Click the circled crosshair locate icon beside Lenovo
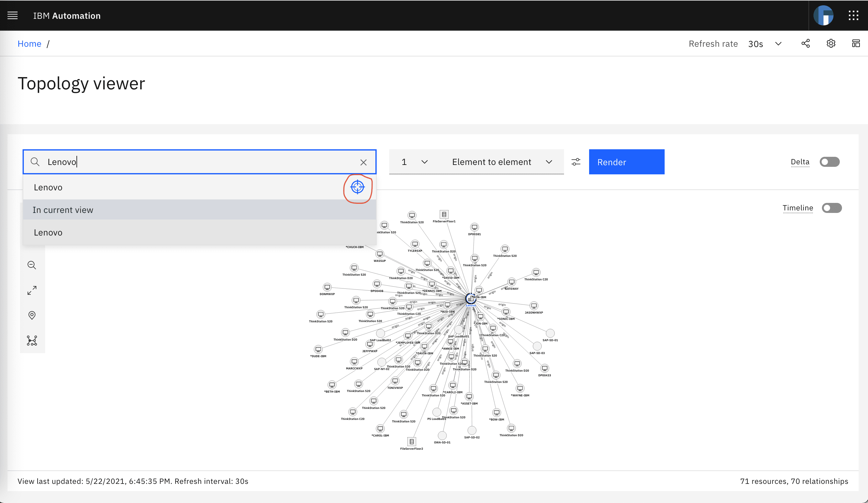This screenshot has width=868, height=503. (358, 187)
